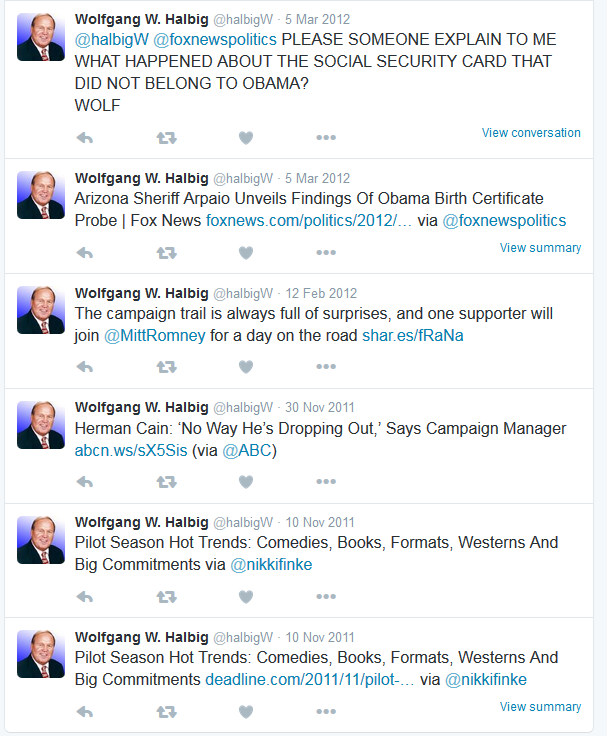
Task: Open more options on Herman Cain tweet
Action: pyautogui.click(x=326, y=482)
